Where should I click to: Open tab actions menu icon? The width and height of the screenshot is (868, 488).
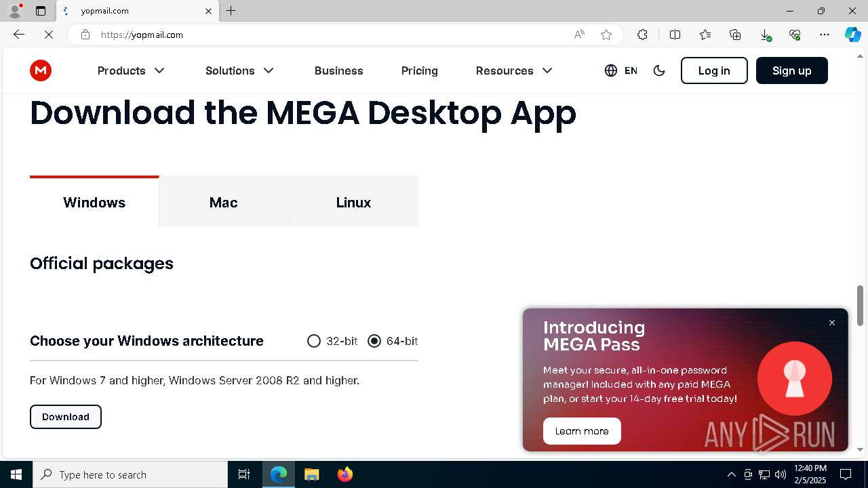41,11
